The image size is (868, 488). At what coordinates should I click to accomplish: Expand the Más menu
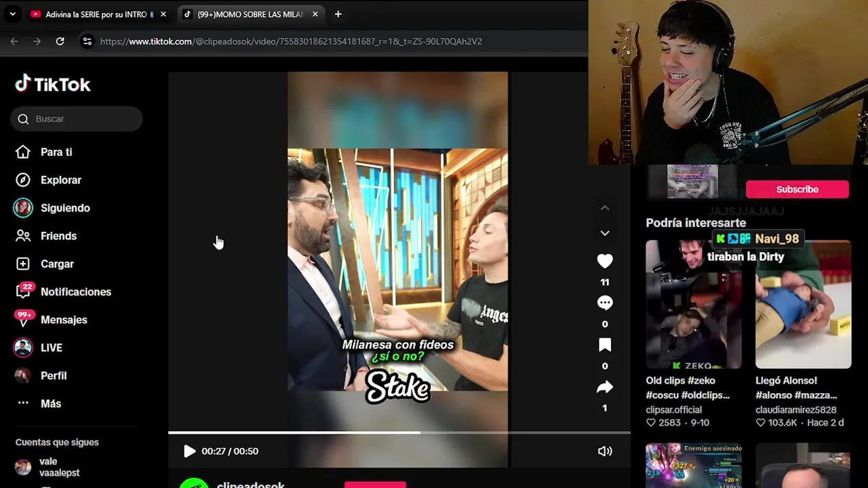point(51,403)
